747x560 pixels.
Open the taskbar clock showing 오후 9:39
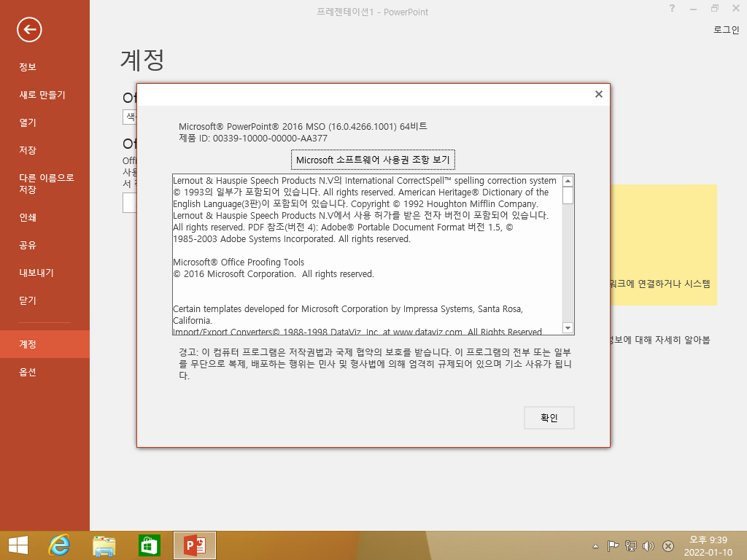[708, 546]
